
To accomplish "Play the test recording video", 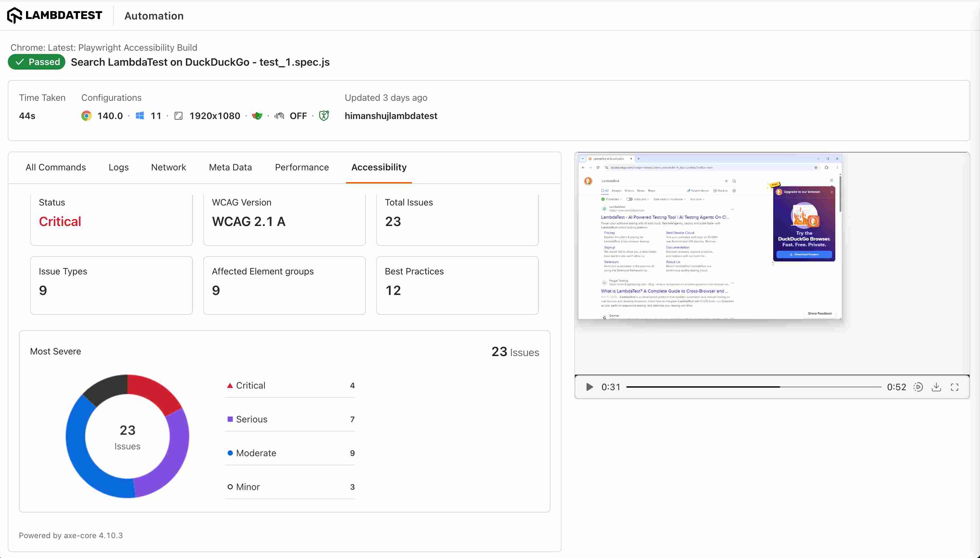I will pyautogui.click(x=589, y=387).
